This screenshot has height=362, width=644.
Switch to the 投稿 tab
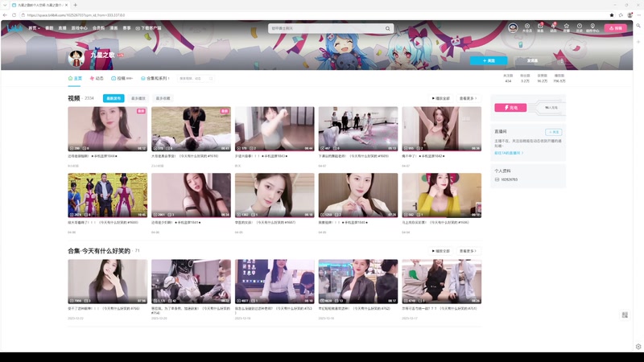[x=122, y=79]
